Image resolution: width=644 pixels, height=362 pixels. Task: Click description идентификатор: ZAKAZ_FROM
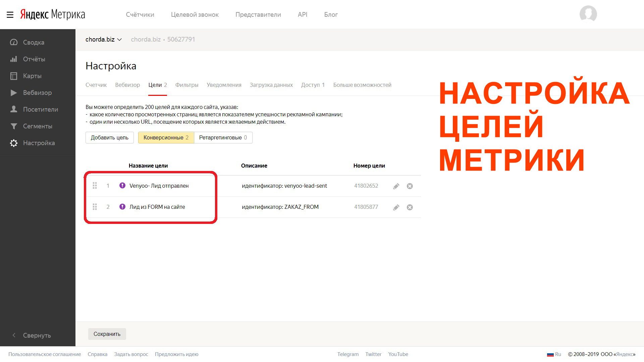pos(280,207)
